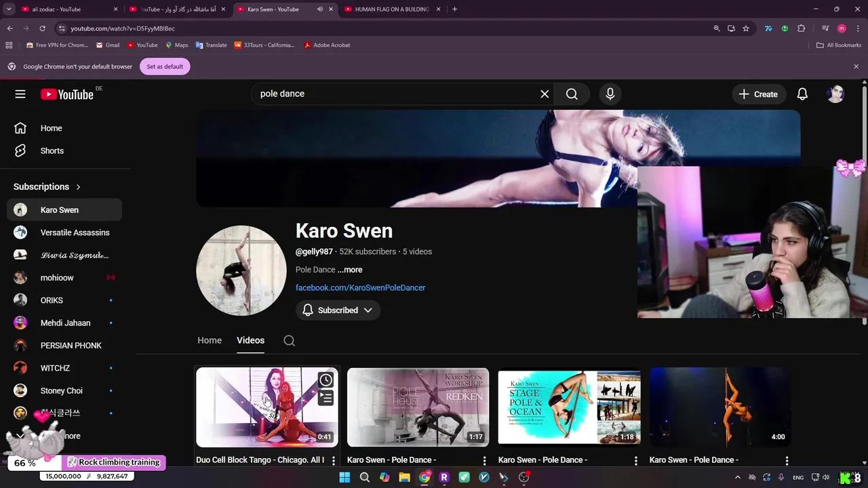
Task: Open the Stage Pole & Ocean thumbnail
Action: coord(570,407)
